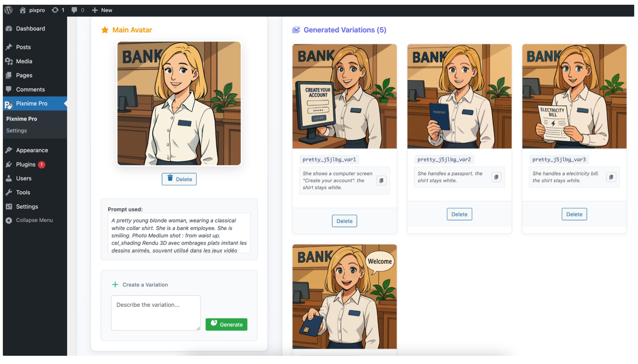Open the New content dropdown
Viewport: 638px width, 364px height.
tap(102, 10)
